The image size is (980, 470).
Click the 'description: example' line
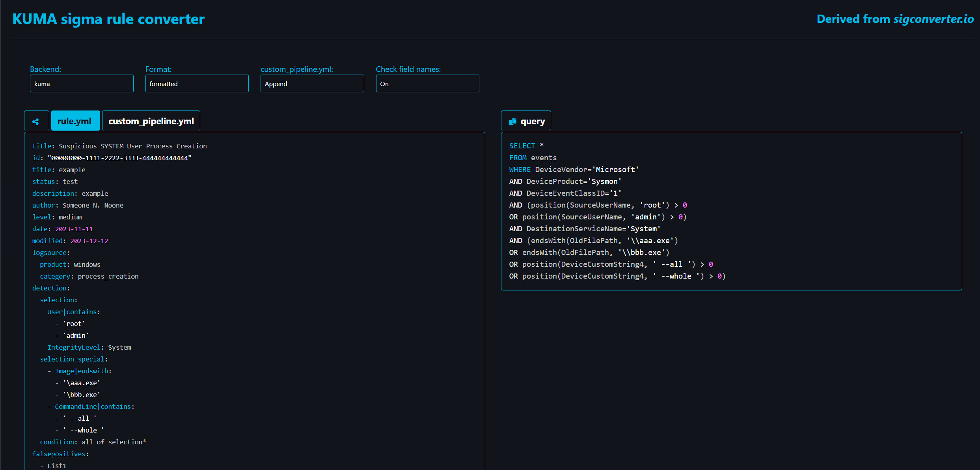(x=70, y=193)
